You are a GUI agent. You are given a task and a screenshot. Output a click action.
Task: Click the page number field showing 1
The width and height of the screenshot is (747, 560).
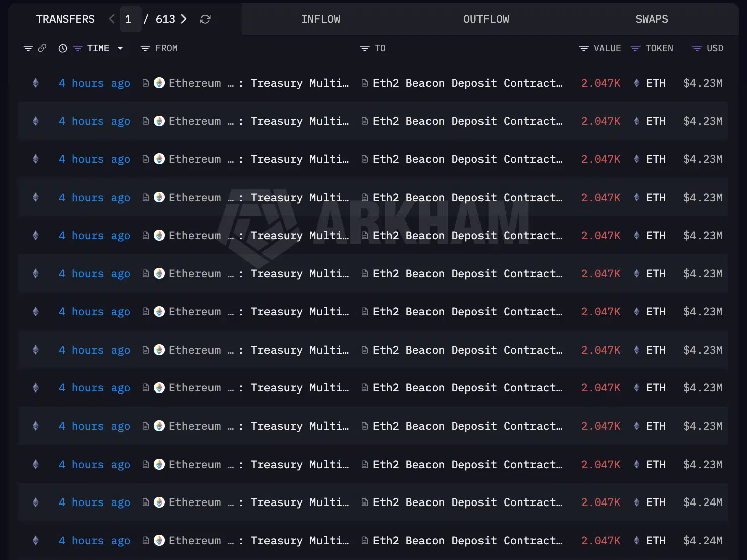point(129,19)
